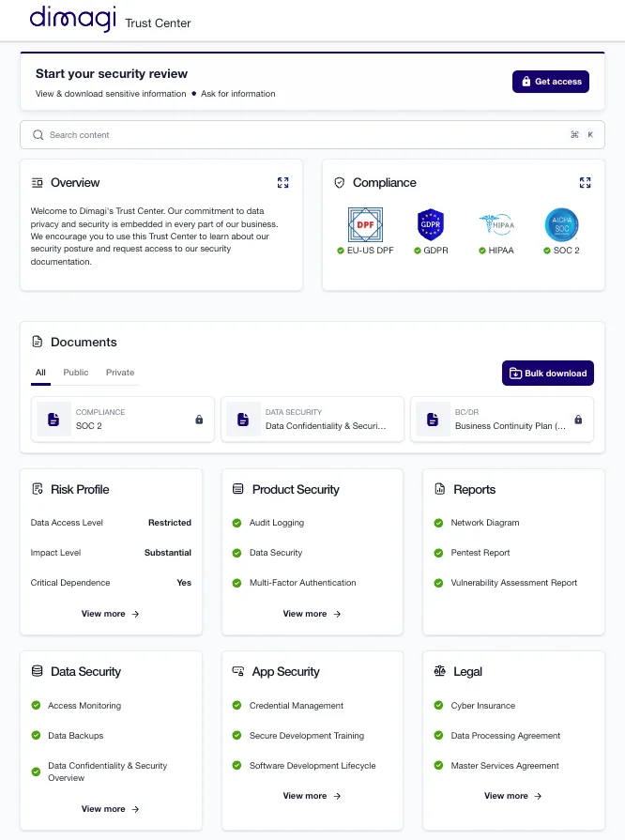
Task: Open the GDPR compliance badge
Action: (x=431, y=231)
